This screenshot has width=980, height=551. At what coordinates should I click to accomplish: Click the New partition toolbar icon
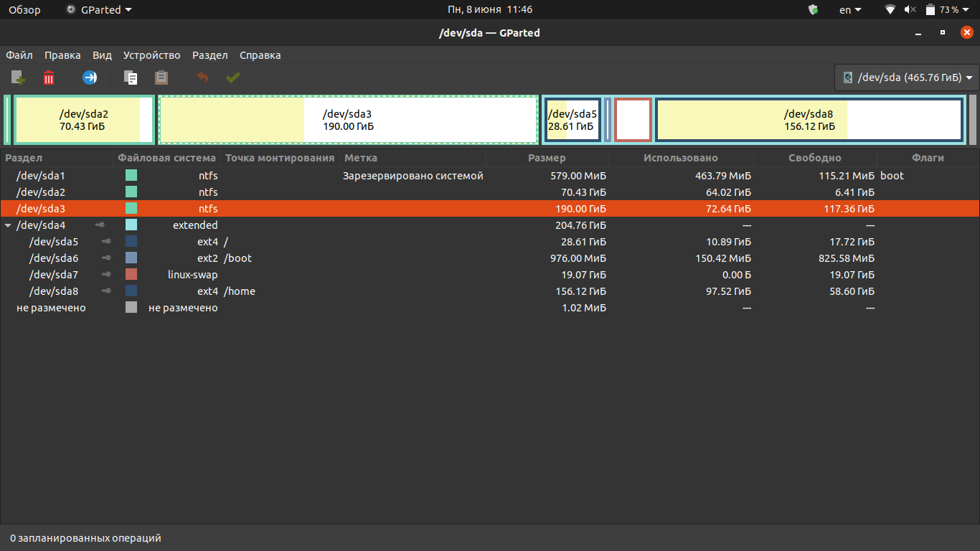18,77
